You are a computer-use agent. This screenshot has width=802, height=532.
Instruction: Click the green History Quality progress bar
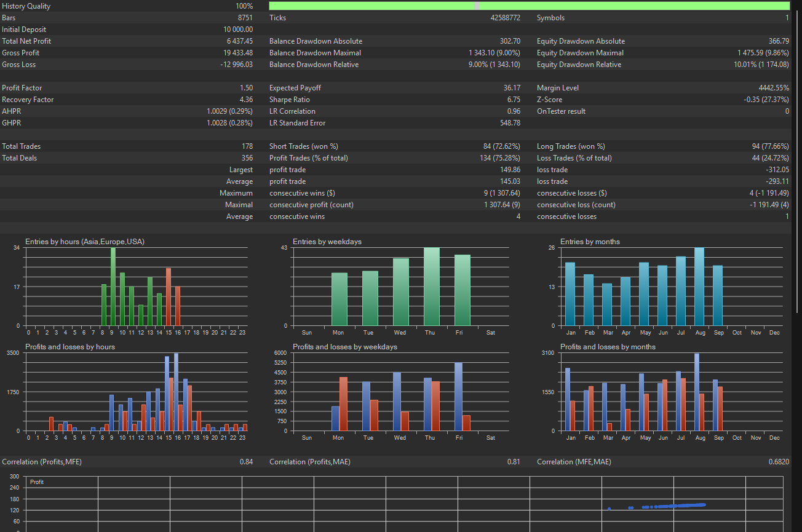369,6
